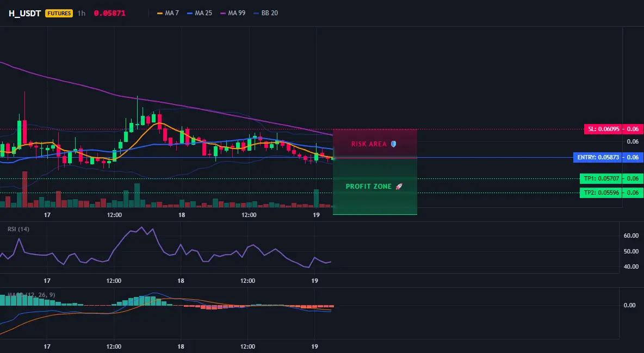The width and height of the screenshot is (644, 353).
Task: Click the ENTRY: 0.05873 price label
Action: (598, 157)
